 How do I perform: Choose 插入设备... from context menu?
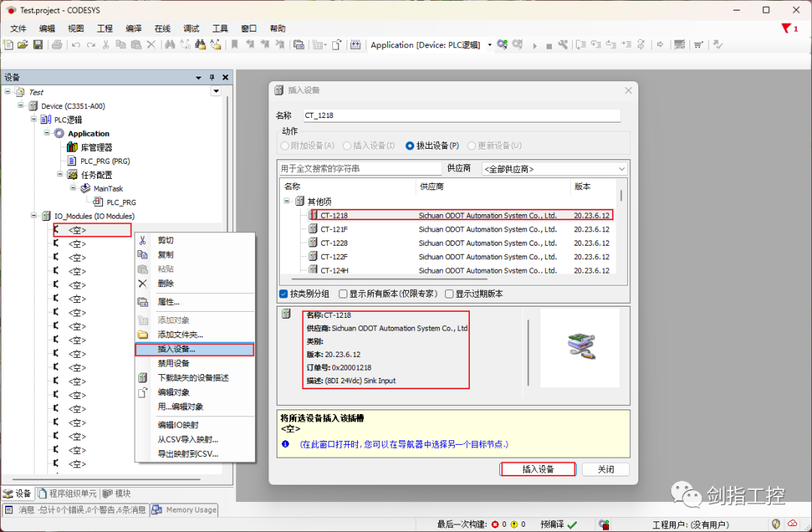point(195,349)
